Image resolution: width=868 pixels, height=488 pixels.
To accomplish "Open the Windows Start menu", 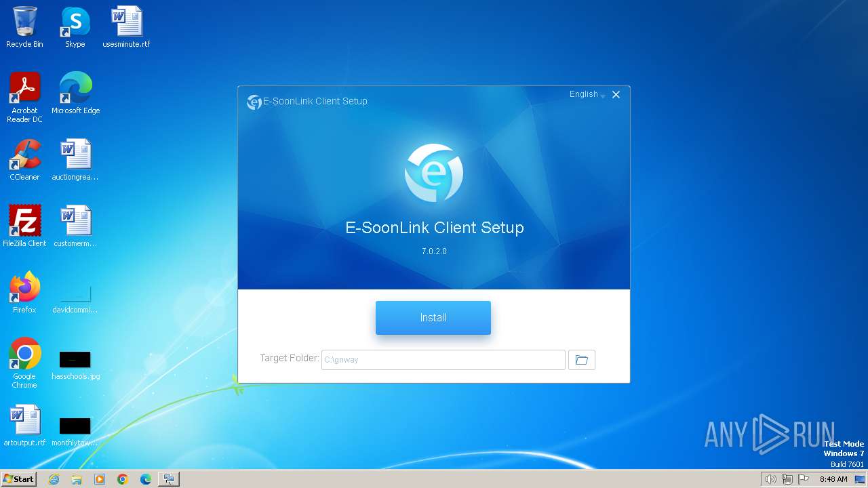I will (18, 479).
